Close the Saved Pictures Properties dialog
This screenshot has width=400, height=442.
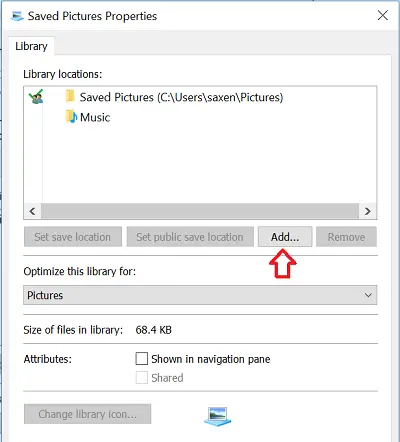pyautogui.click(x=383, y=15)
